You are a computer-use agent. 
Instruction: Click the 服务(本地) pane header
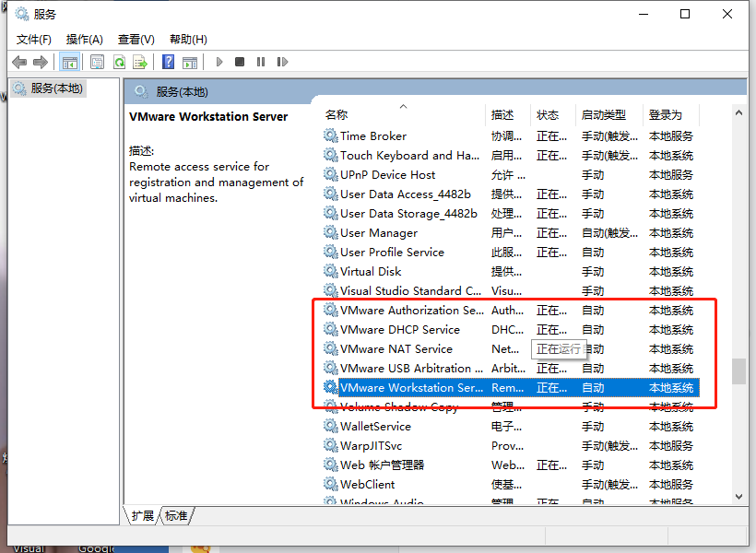tap(182, 91)
